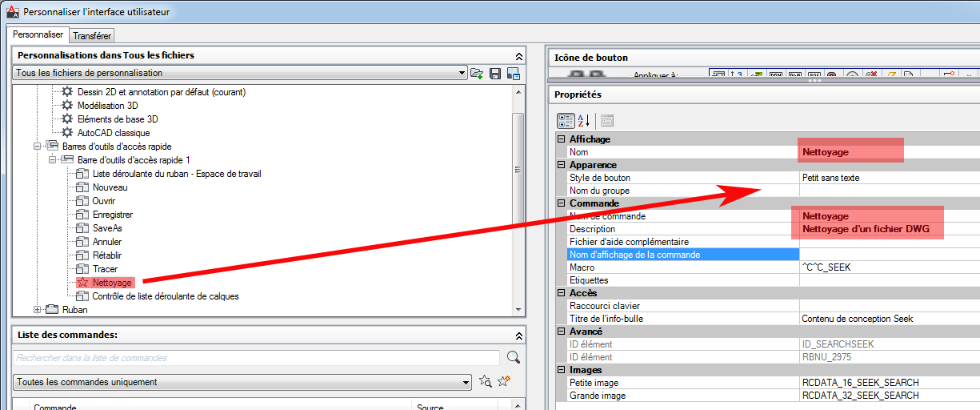Expand the Ruban tree node
The image size is (980, 410).
38,310
